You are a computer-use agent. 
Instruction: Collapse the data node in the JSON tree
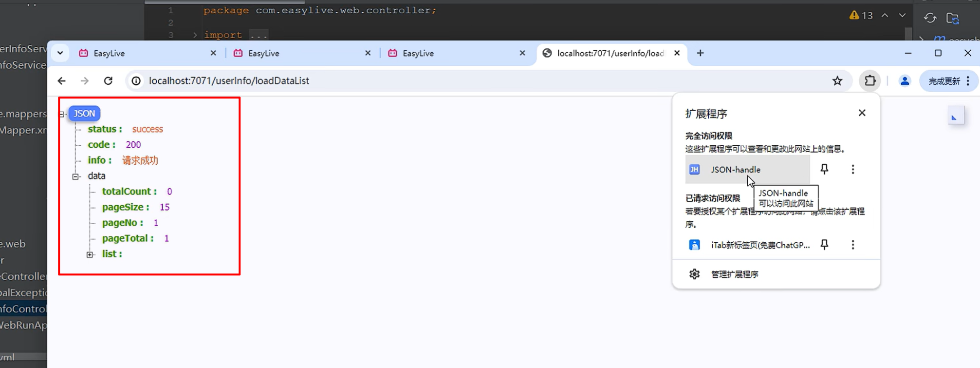tap(76, 176)
